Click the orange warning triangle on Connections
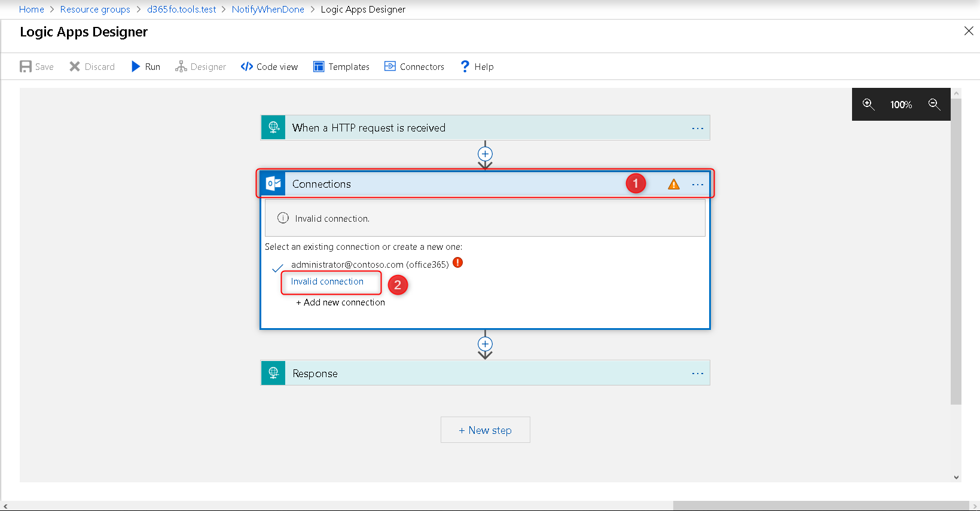This screenshot has width=980, height=511. 674,185
